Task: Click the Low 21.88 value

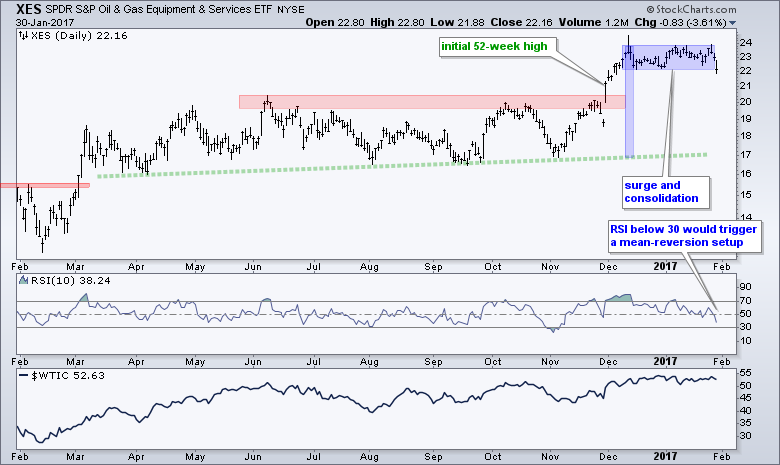Action: click(x=457, y=22)
